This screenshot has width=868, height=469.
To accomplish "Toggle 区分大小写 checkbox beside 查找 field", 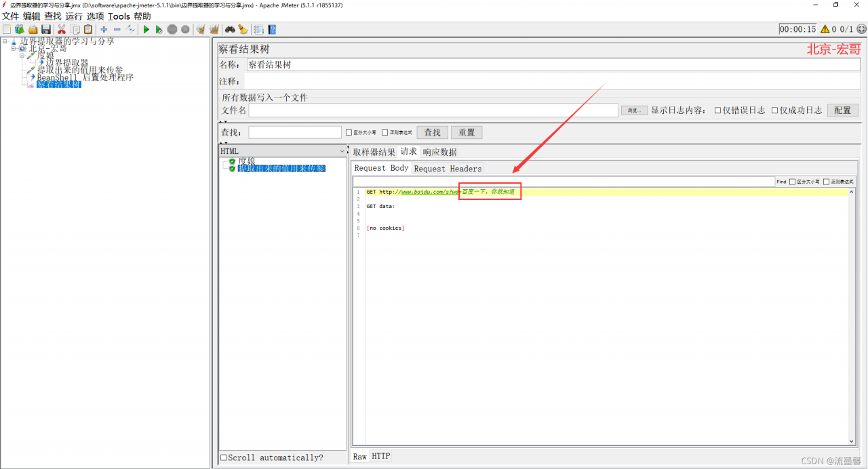I will point(349,133).
